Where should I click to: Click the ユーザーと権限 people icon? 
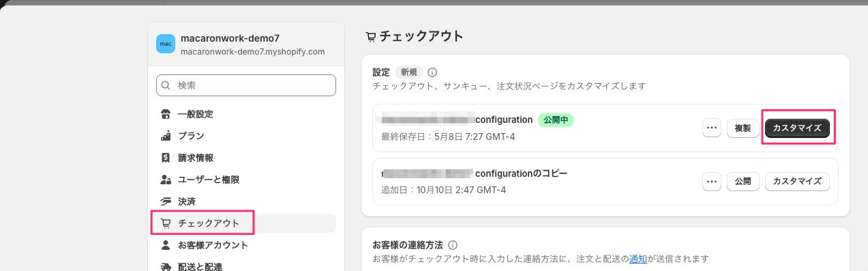pyautogui.click(x=166, y=180)
